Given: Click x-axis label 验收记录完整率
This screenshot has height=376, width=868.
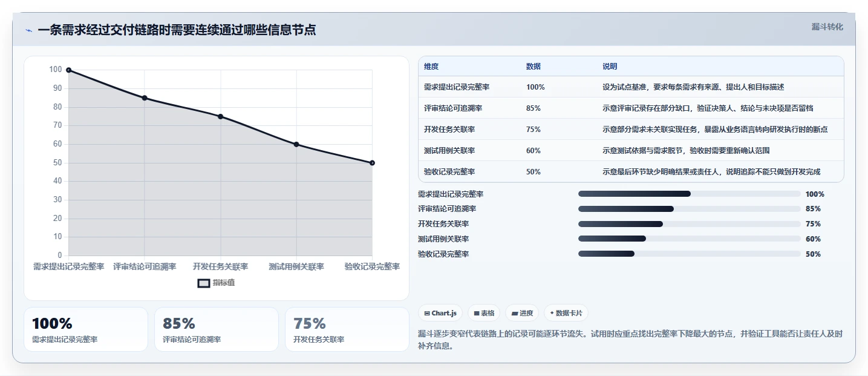Looking at the screenshot, I should click(372, 266).
